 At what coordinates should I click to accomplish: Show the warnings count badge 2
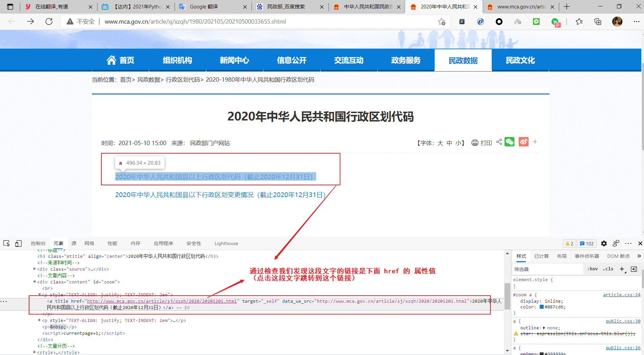pyautogui.click(x=569, y=243)
